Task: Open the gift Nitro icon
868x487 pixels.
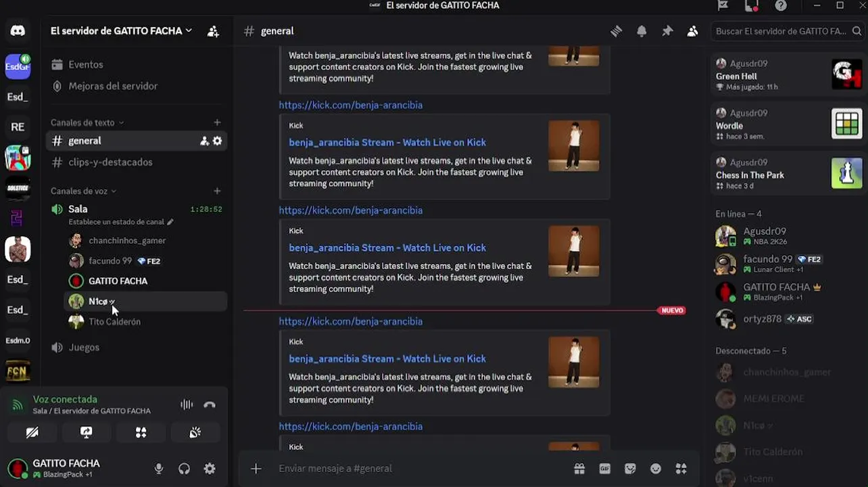Action: point(579,468)
